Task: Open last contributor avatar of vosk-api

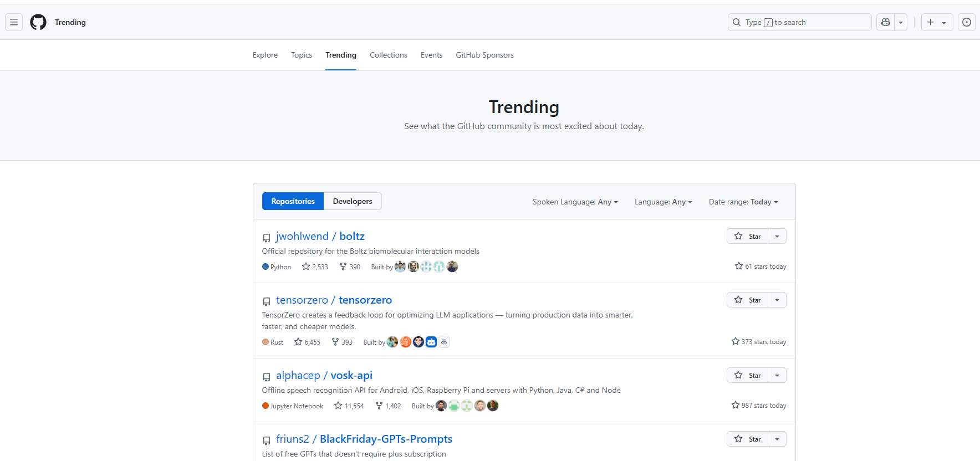Action: 493,406
